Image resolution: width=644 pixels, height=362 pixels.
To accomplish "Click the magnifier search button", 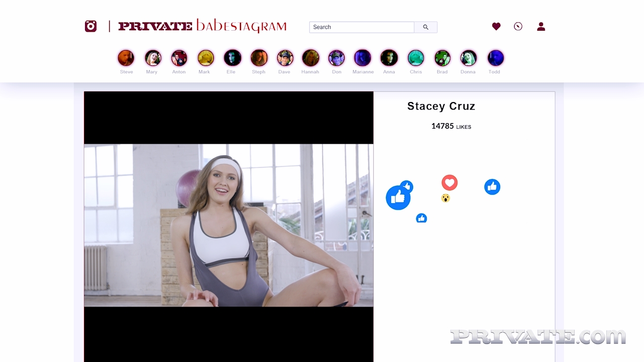I will [x=426, y=27].
